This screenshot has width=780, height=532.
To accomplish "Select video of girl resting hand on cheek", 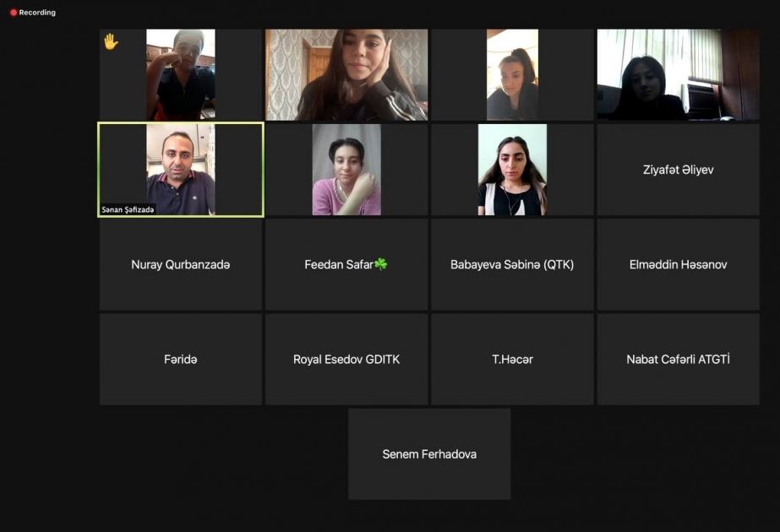I will coord(346,74).
